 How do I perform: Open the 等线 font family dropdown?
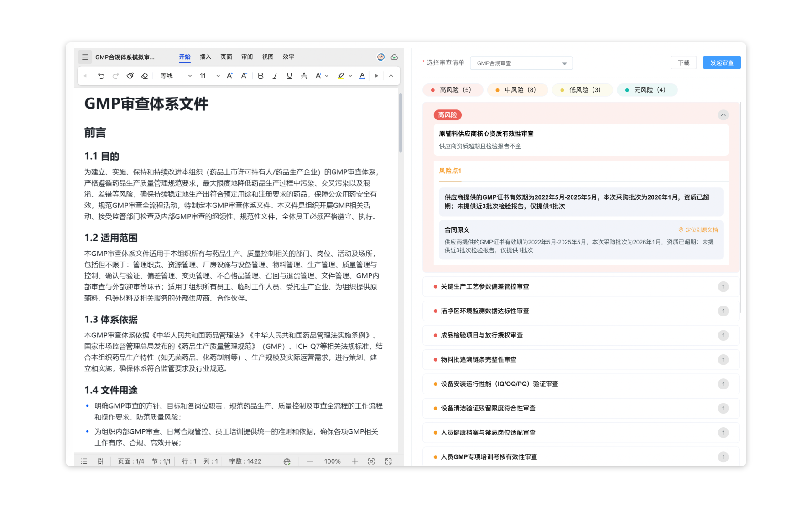pyautogui.click(x=176, y=76)
